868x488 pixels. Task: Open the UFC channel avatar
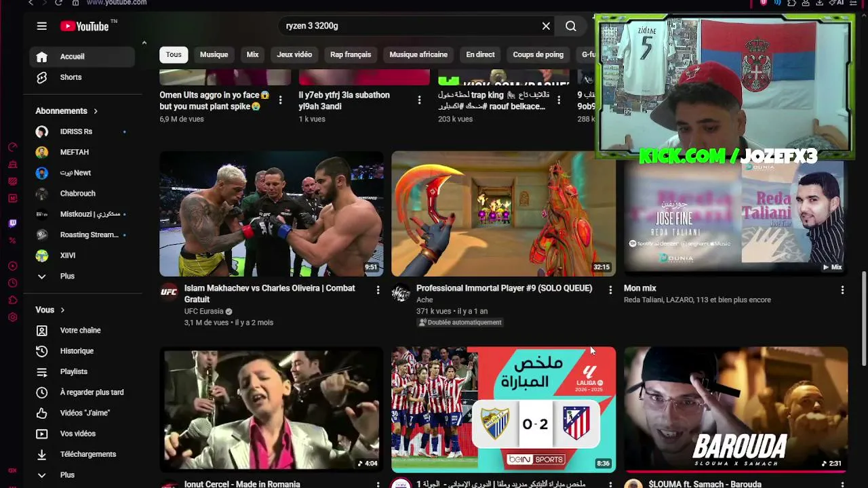[x=169, y=292]
